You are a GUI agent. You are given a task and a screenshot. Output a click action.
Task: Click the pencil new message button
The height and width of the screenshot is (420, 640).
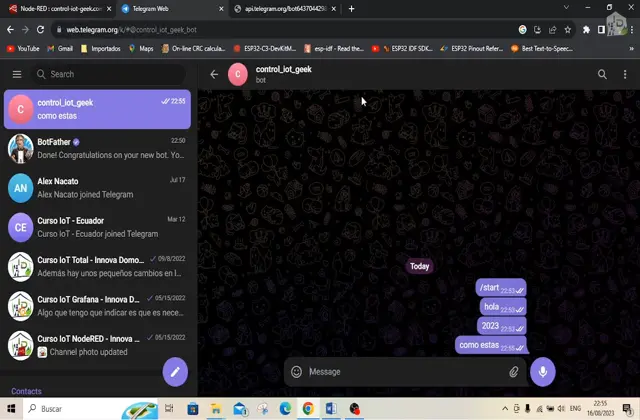pos(175,371)
